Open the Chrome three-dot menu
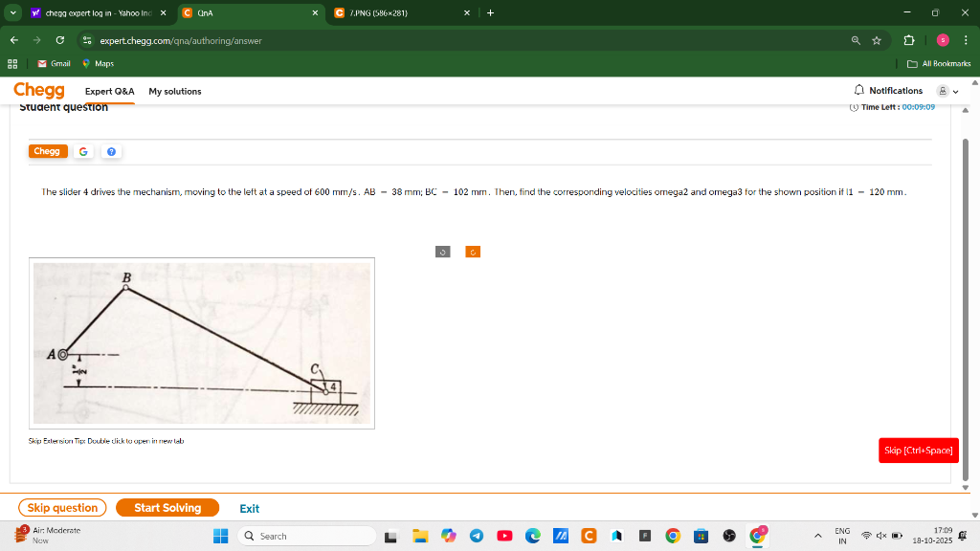Image resolution: width=980 pixels, height=551 pixels. [966, 40]
